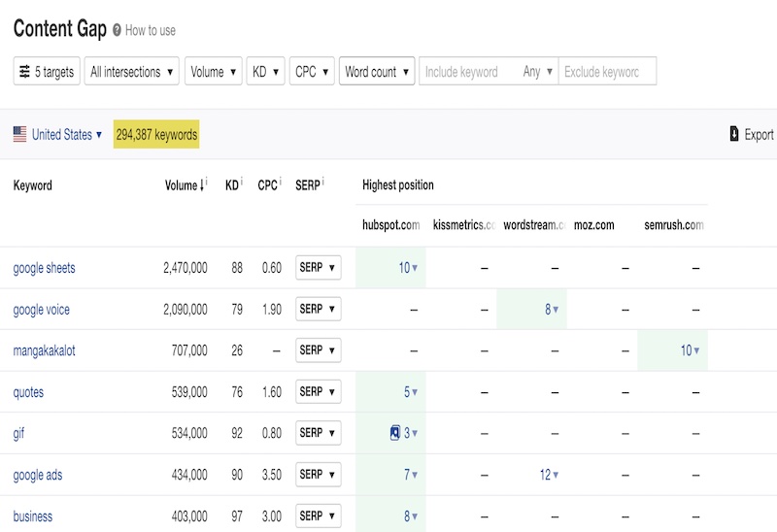Click the wordstream column header

click(534, 225)
